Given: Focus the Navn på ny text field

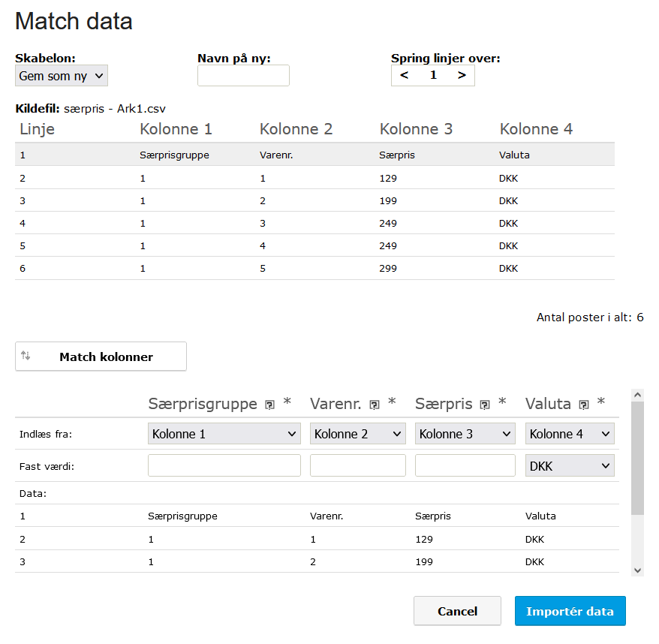Looking at the screenshot, I should tap(243, 76).
